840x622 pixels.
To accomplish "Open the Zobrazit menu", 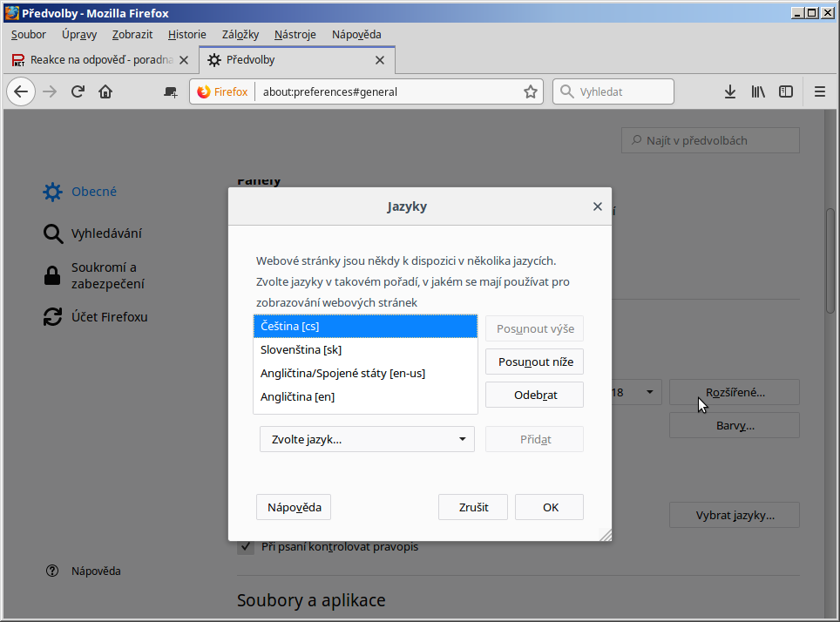I will coord(132,34).
